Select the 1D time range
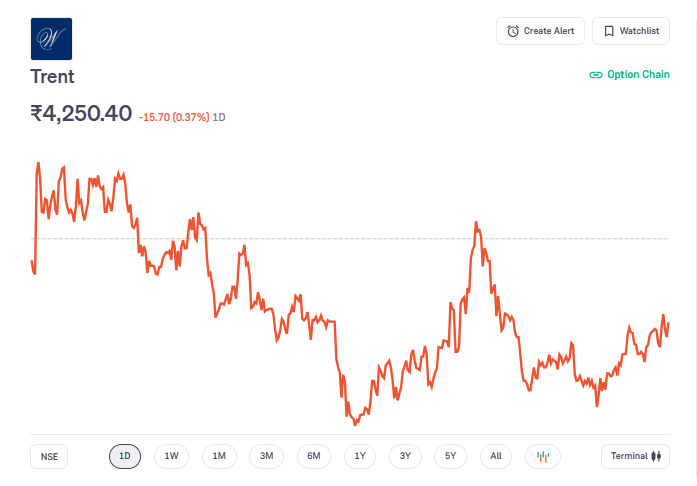 (x=125, y=456)
